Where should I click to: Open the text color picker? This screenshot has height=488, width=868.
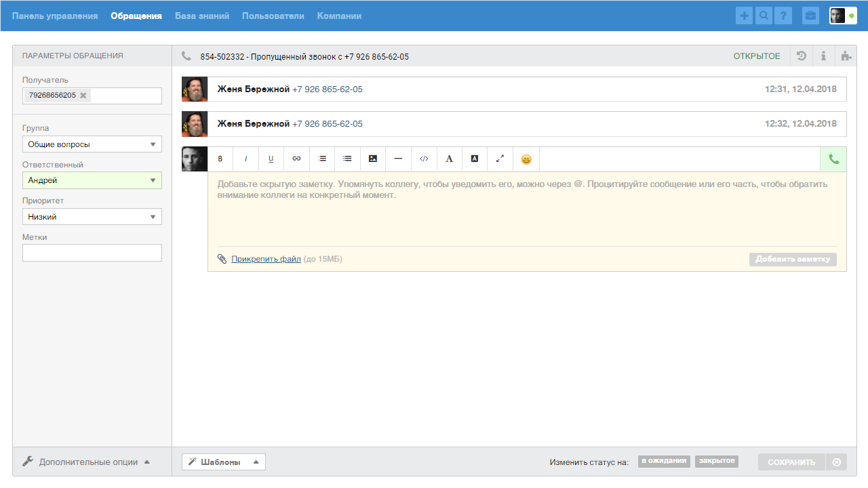pos(449,159)
